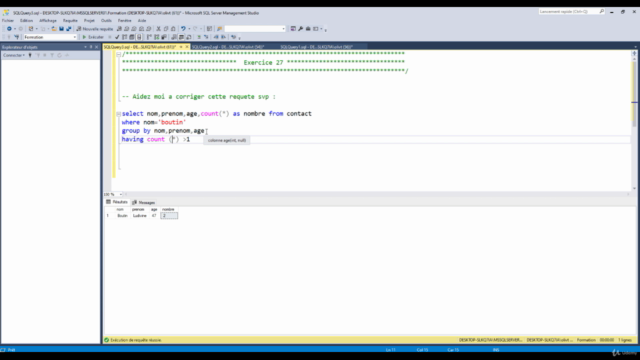Close the active SQLQuery3.sql tab
This screenshot has height=360, width=640.
click(187, 47)
